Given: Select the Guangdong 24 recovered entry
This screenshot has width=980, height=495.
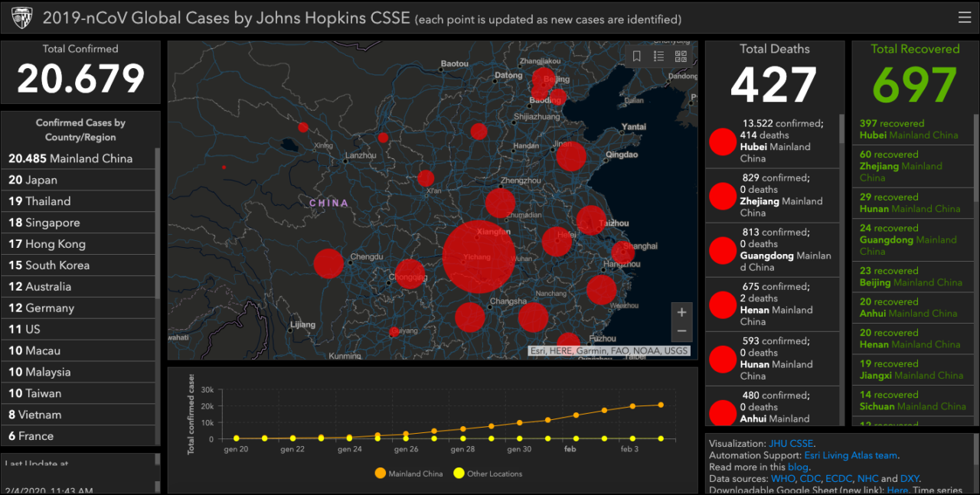Looking at the screenshot, I should [x=913, y=240].
